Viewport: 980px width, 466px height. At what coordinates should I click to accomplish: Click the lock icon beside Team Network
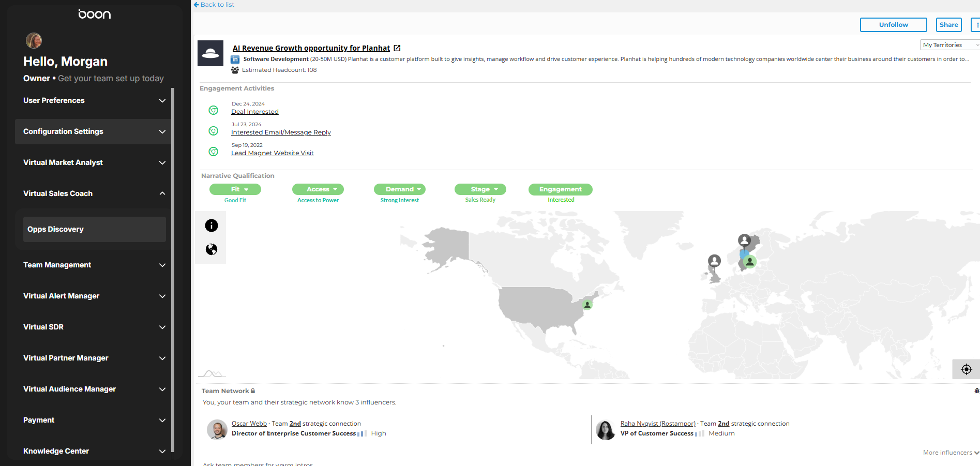click(x=253, y=391)
